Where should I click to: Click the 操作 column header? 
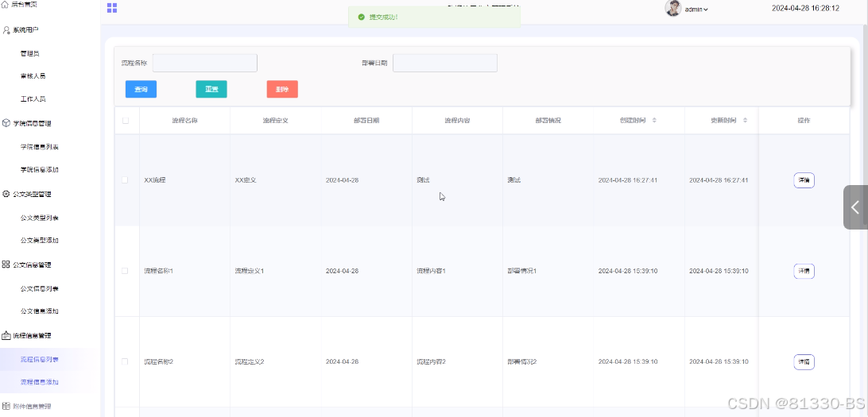pyautogui.click(x=804, y=120)
